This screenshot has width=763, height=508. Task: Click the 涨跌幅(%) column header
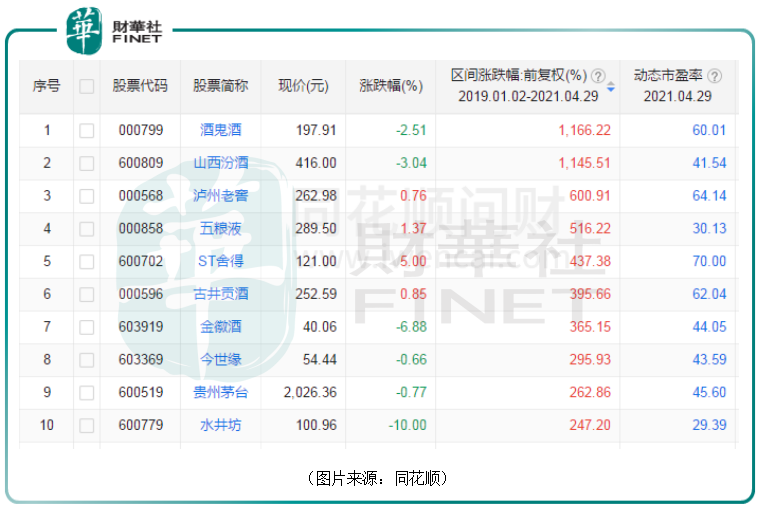tap(391, 86)
